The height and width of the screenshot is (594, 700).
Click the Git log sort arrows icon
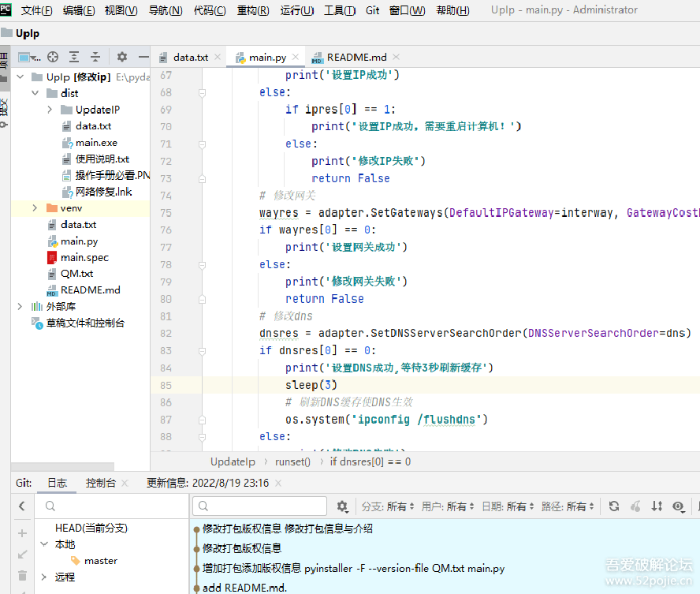pos(657,506)
